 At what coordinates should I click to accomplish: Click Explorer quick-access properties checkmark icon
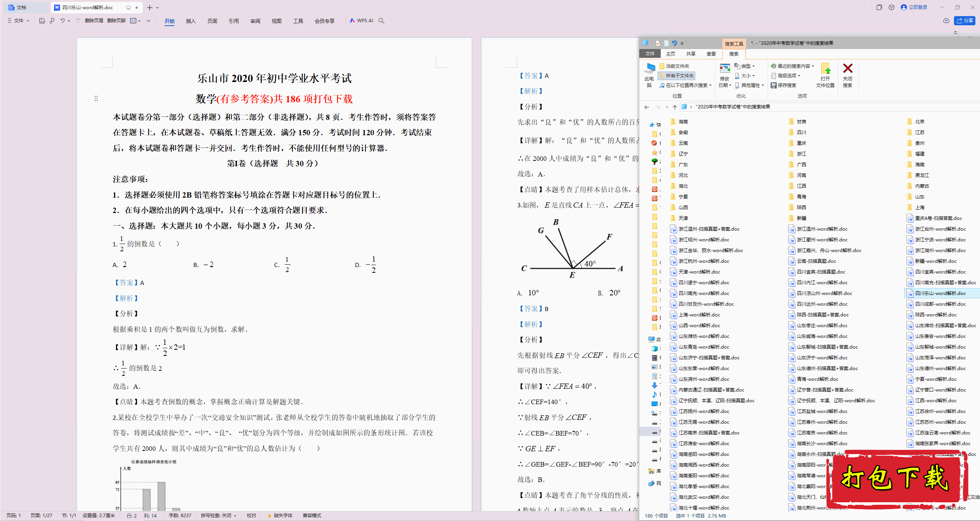658,43
